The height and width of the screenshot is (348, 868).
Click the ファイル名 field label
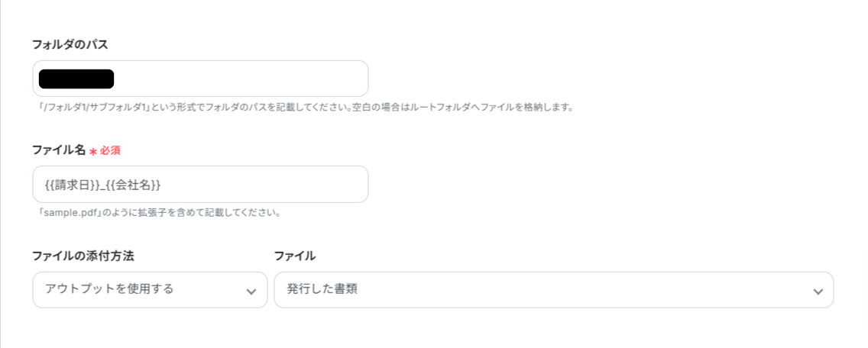59,150
